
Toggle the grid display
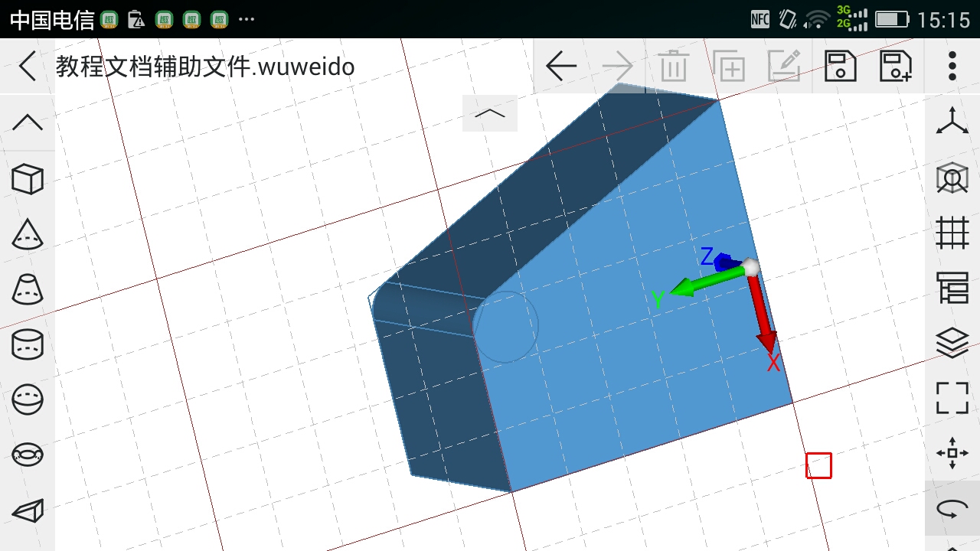coord(952,233)
